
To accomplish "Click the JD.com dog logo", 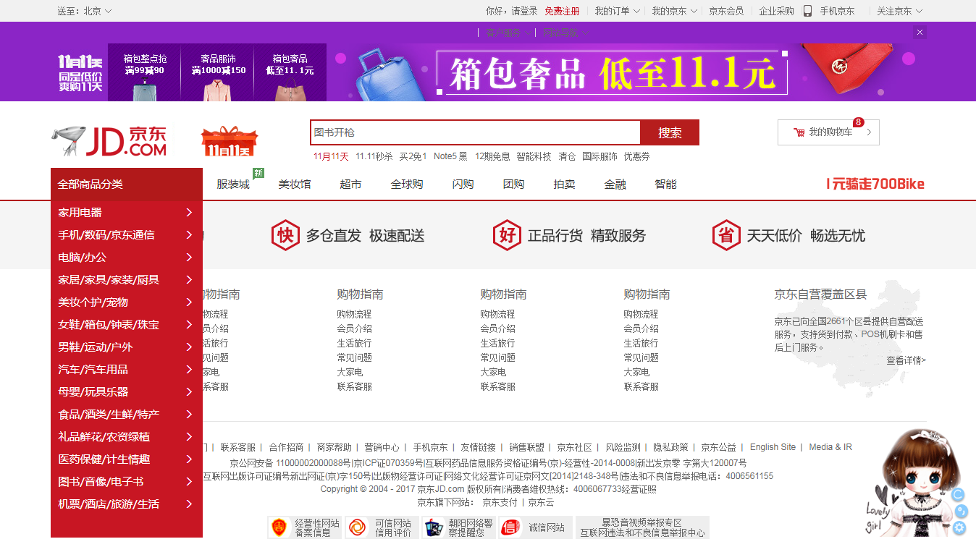I will tap(109, 141).
